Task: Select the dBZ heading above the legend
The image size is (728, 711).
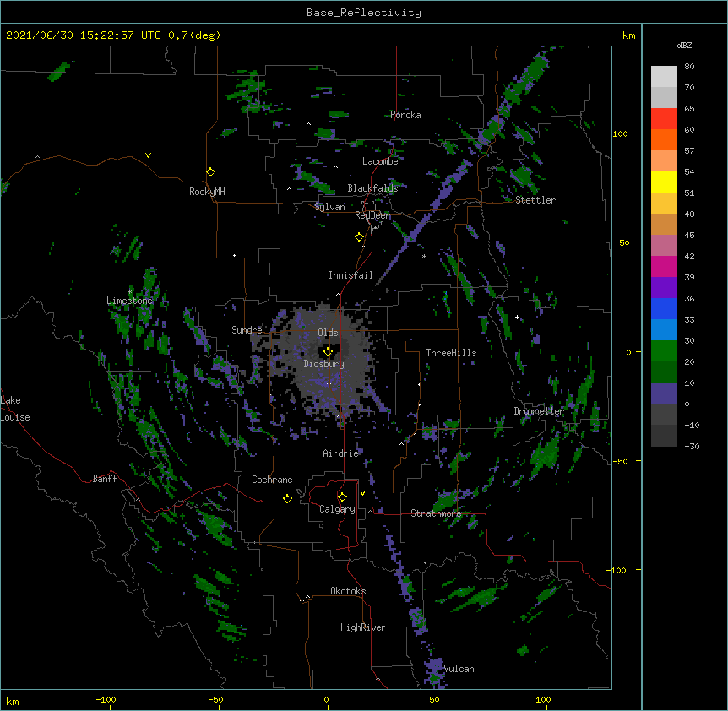Action: 684,45
